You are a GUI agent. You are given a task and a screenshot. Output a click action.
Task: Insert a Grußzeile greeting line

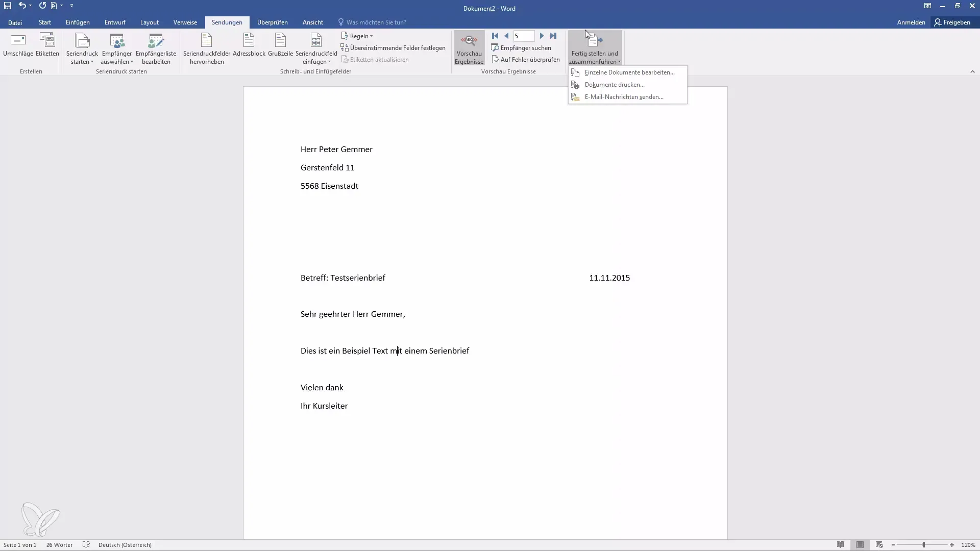pyautogui.click(x=280, y=45)
